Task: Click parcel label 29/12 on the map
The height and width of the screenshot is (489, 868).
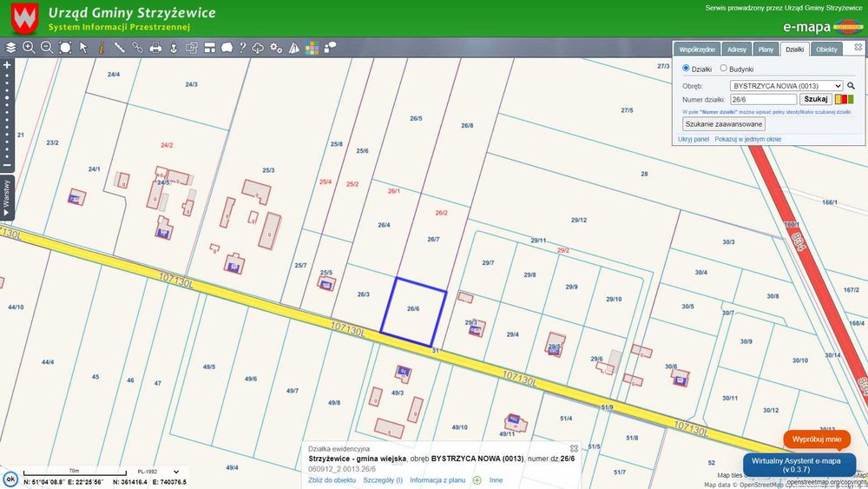Action: 578,220
